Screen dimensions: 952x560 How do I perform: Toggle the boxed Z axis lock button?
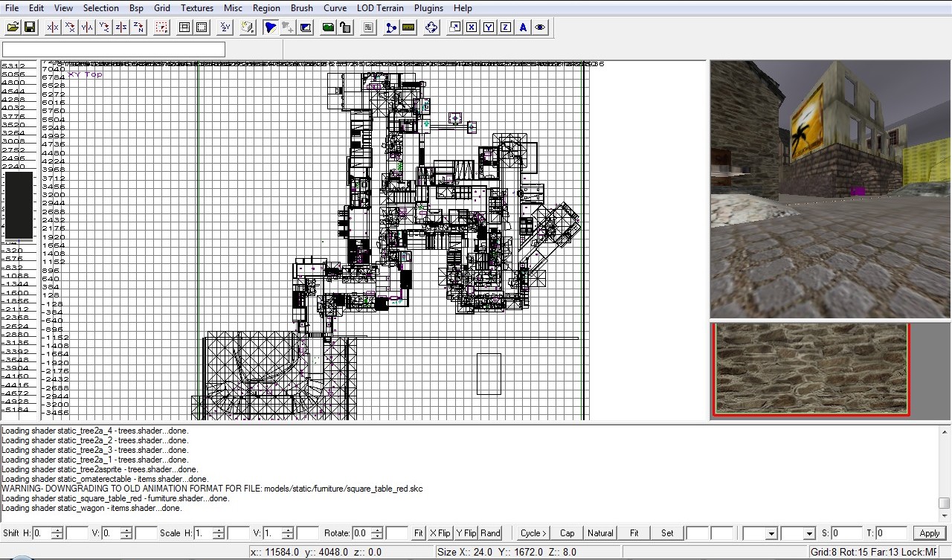(506, 28)
